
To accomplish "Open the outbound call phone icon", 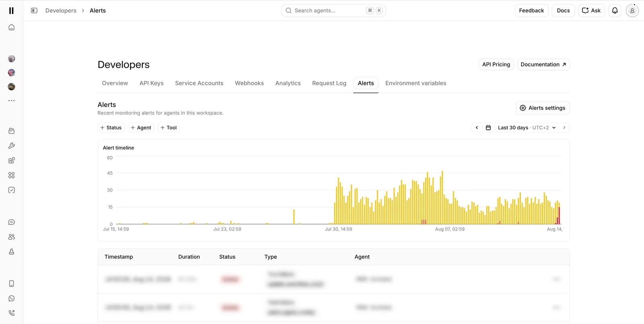I will click(12, 313).
